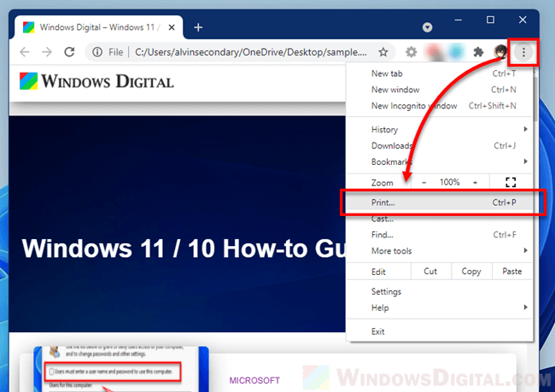
Task: Select Exit from the menu
Action: (x=439, y=331)
